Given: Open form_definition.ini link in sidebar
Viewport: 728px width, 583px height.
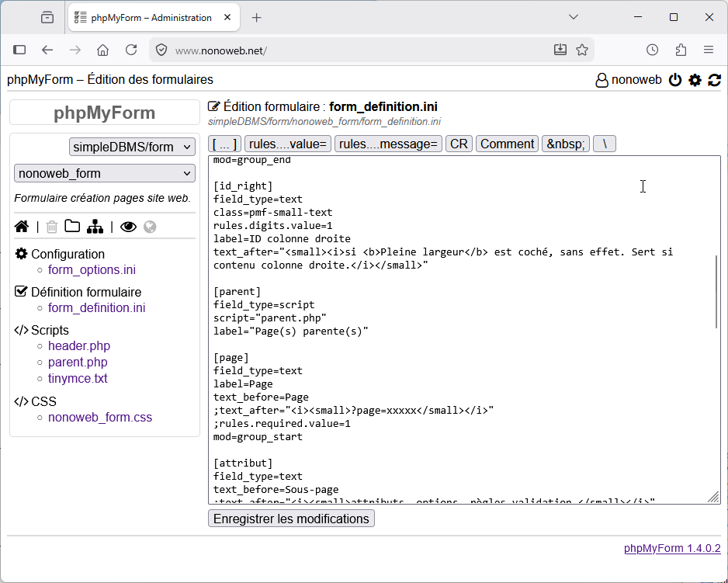Looking at the screenshot, I should [x=96, y=307].
